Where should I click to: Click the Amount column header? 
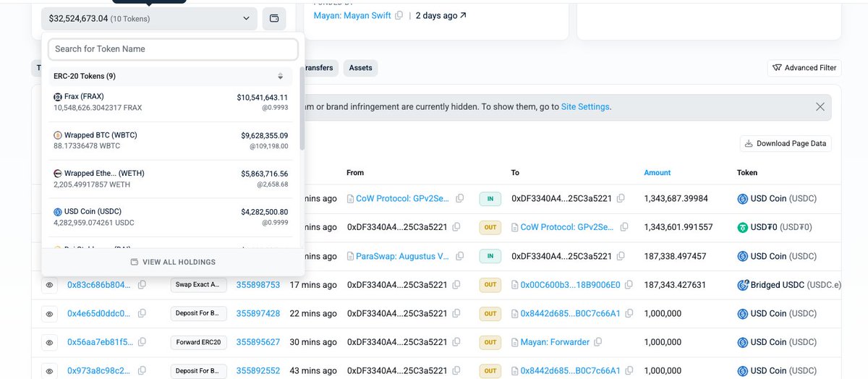[x=657, y=173]
